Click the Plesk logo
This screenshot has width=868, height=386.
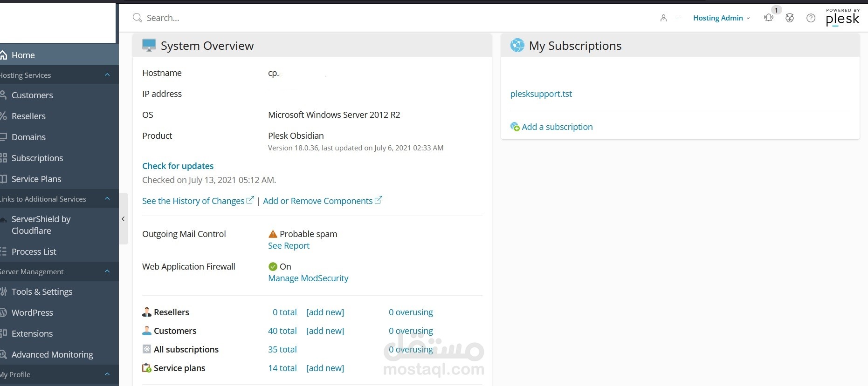tap(842, 17)
